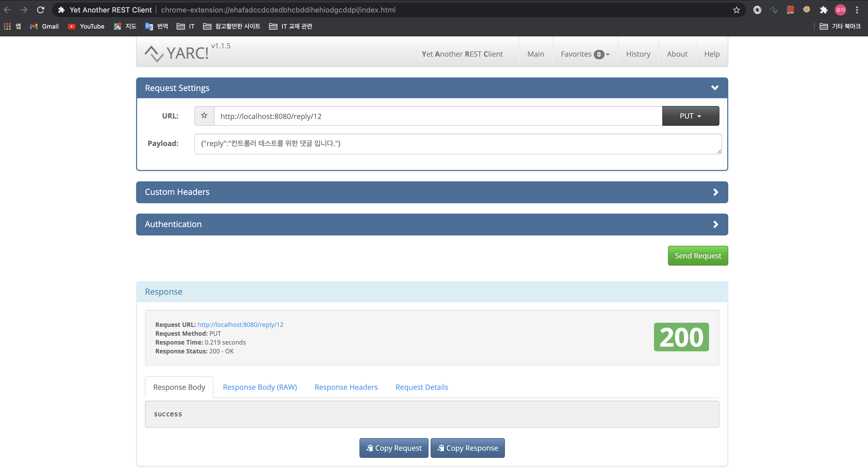The image size is (868, 475).
Task: Open the About nav item
Action: 677,54
